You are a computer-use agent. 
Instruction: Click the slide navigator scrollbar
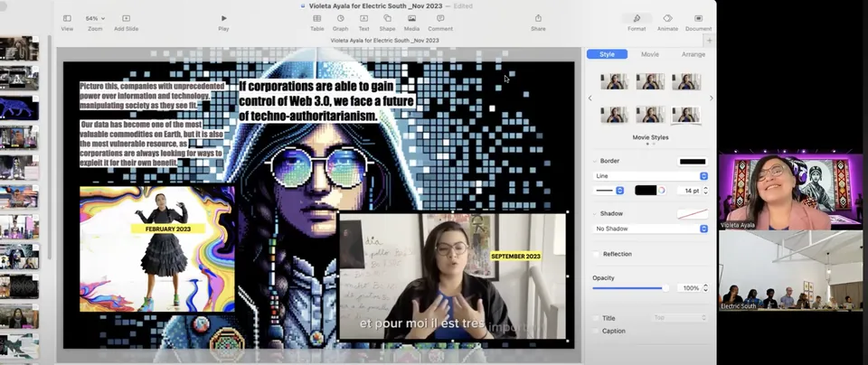point(49,146)
